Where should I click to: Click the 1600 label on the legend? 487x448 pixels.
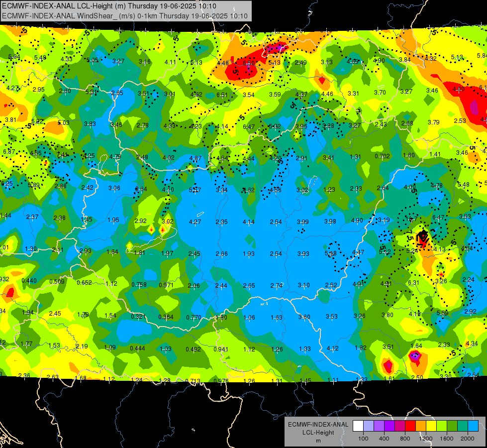coord(447,439)
